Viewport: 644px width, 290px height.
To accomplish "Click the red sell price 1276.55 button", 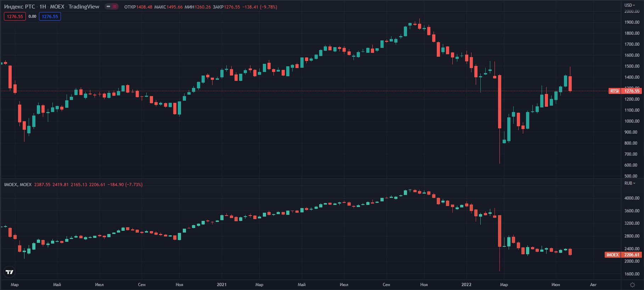I will pyautogui.click(x=15, y=16).
